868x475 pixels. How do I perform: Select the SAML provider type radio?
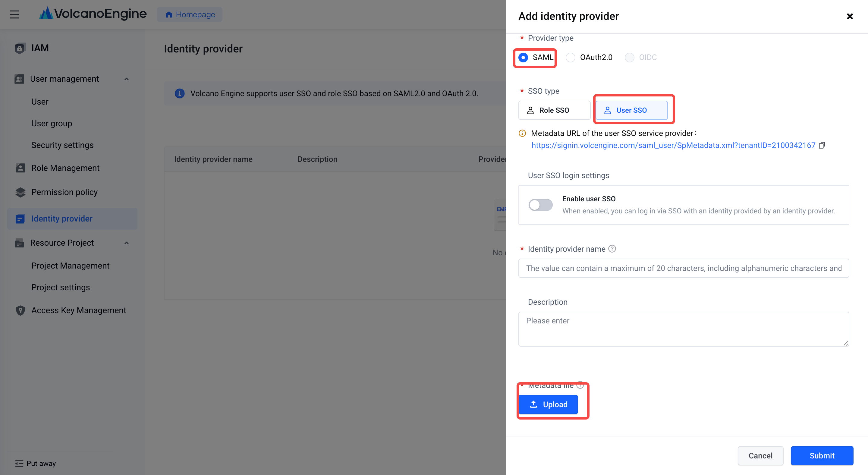point(523,58)
